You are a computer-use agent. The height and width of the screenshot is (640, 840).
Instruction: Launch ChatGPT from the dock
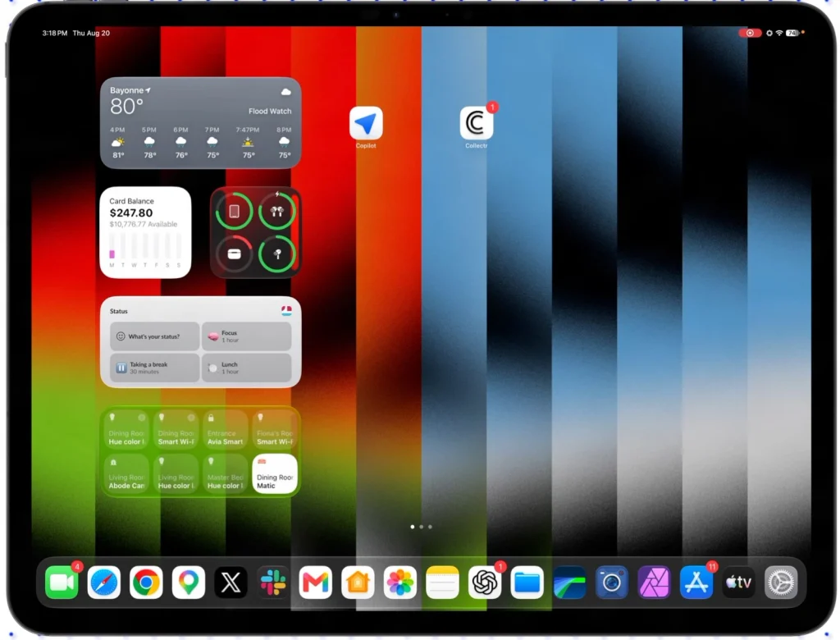(485, 582)
